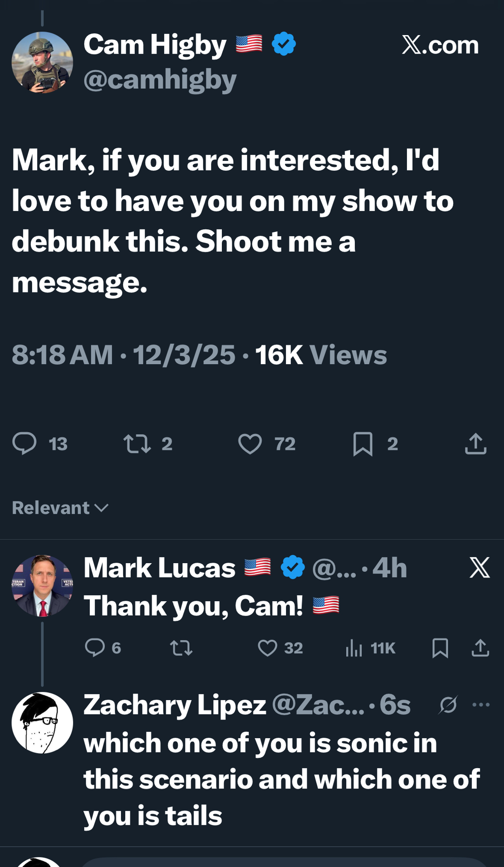Reply to Mark Lucas's comment
Screen dimensions: 504x867
pos(95,648)
